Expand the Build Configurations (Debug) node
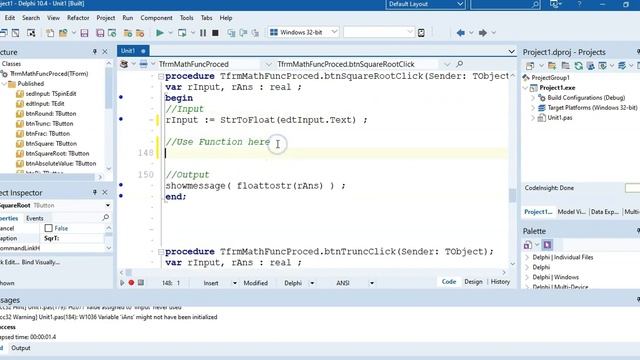The width and height of the screenshot is (640, 360). click(533, 98)
